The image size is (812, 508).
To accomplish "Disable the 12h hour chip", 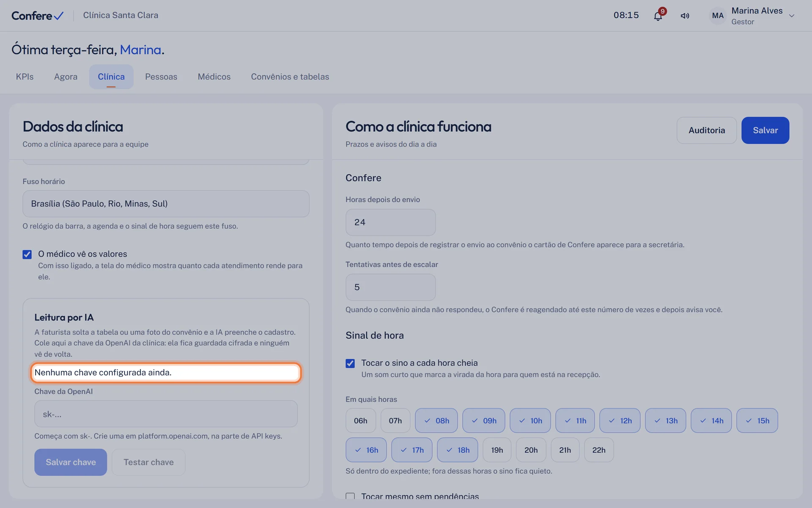I will pyautogui.click(x=620, y=420).
